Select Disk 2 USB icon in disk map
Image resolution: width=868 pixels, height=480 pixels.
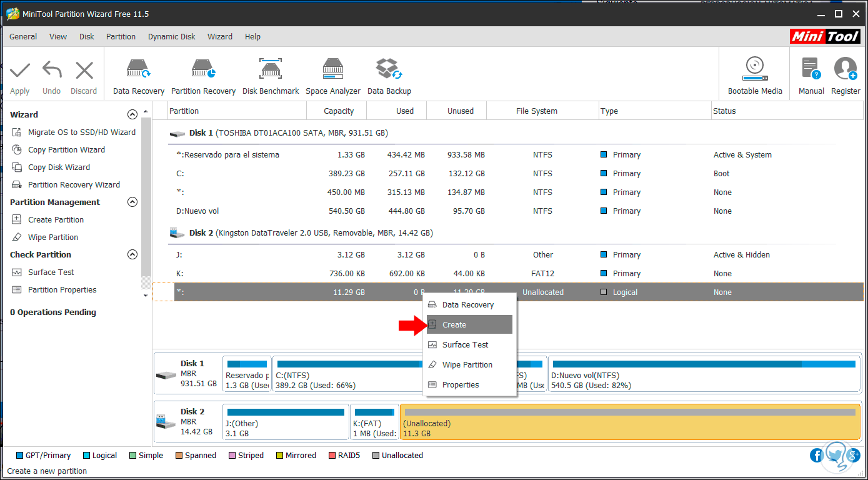click(166, 422)
